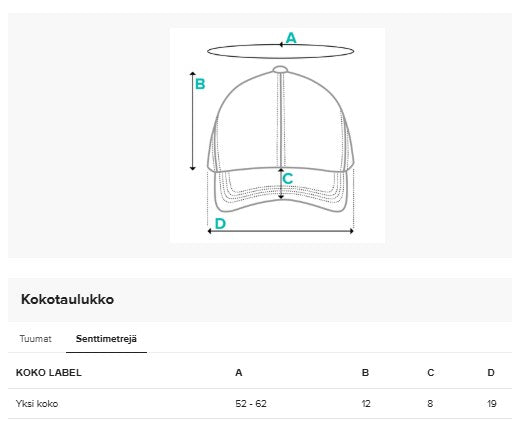Image resolution: width=512 pixels, height=440 pixels.
Task: Select the Senttimetrejä tab
Action: tap(106, 339)
